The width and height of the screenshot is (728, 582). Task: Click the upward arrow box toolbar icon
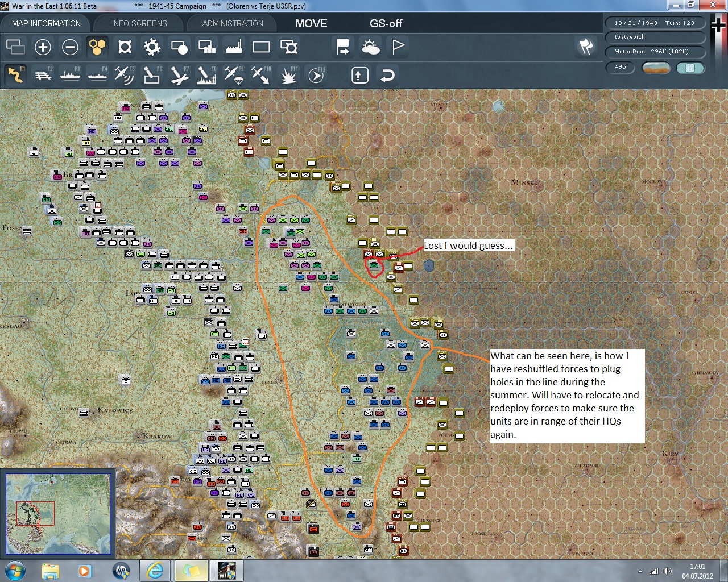360,75
